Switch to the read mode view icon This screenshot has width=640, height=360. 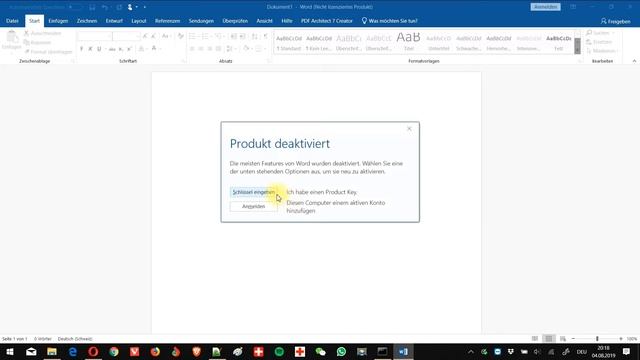coord(535,339)
